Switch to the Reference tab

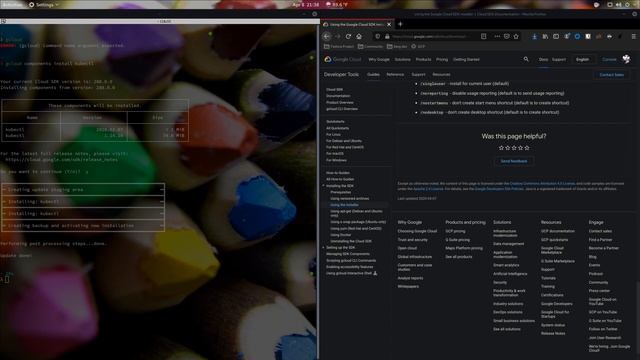(395, 75)
